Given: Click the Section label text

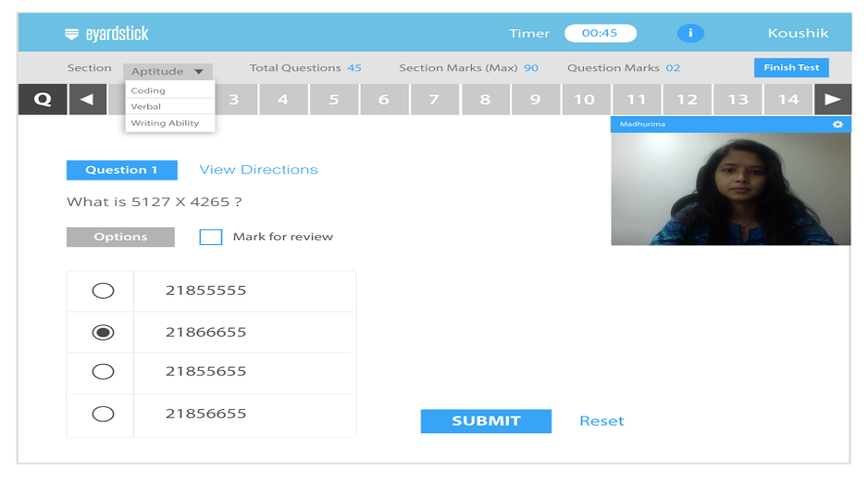Looking at the screenshot, I should 89,68.
